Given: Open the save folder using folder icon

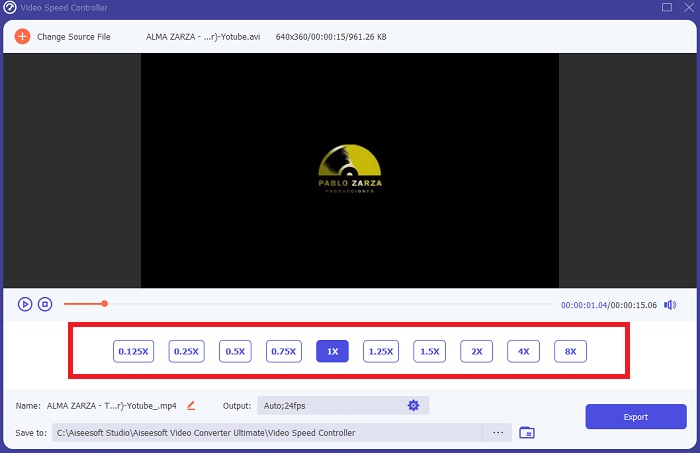Looking at the screenshot, I should click(527, 432).
